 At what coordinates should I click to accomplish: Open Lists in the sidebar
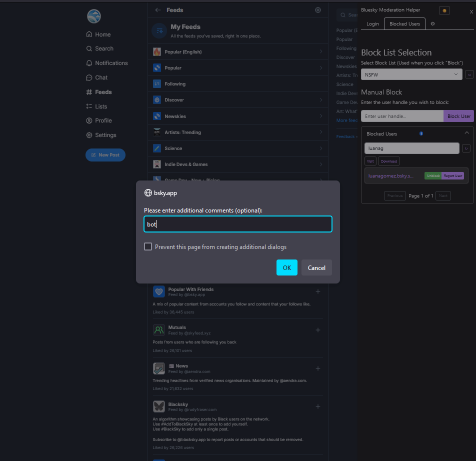pos(96,106)
